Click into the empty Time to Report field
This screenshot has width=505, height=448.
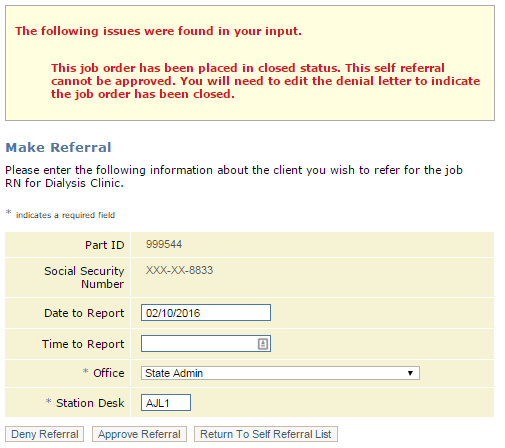199,344
